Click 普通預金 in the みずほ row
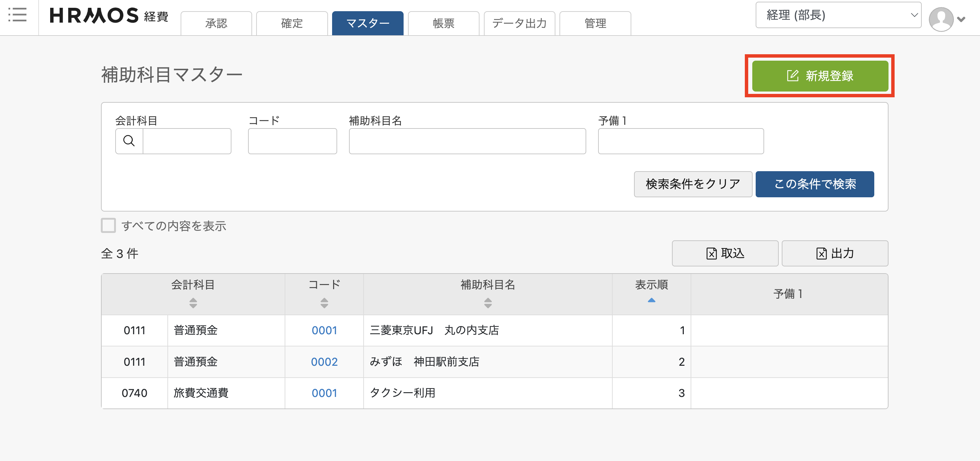980x461 pixels. [x=226, y=361]
